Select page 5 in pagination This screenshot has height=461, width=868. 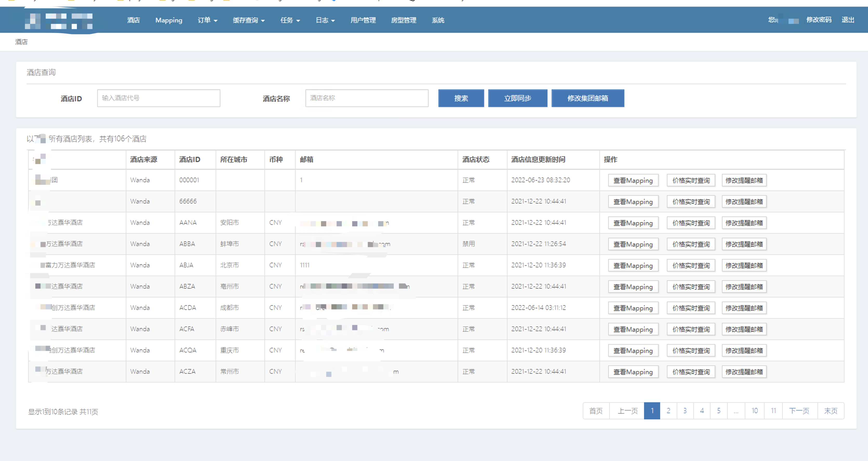click(718, 410)
